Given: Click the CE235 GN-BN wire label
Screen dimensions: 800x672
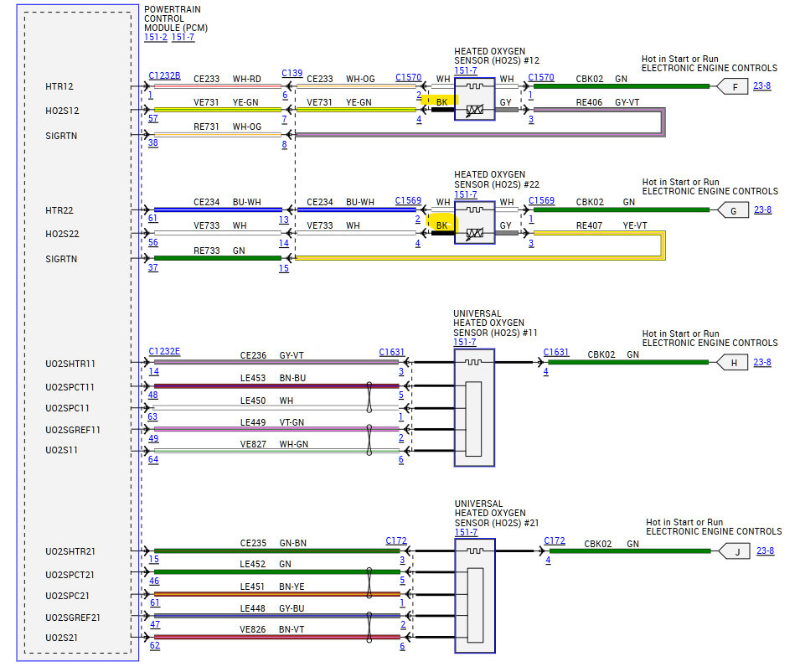Looking at the screenshot, I should (x=273, y=544).
